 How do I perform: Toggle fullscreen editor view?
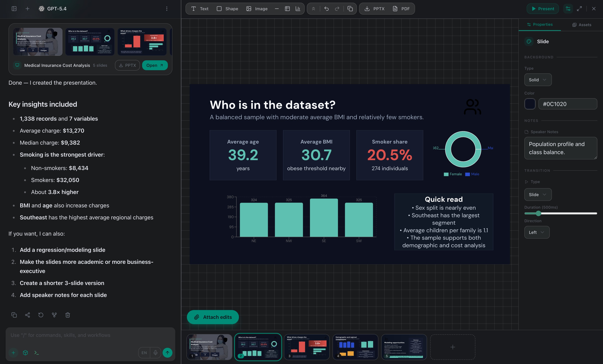tap(579, 9)
